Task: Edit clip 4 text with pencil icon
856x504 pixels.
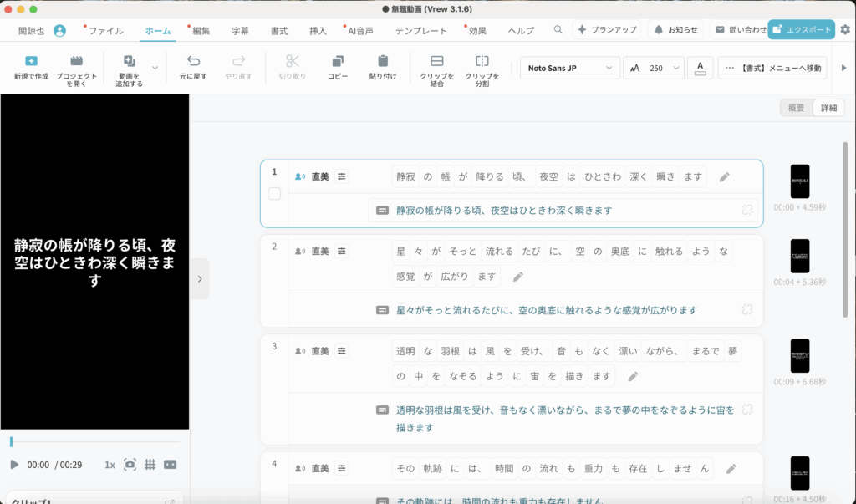Action: [x=731, y=469]
